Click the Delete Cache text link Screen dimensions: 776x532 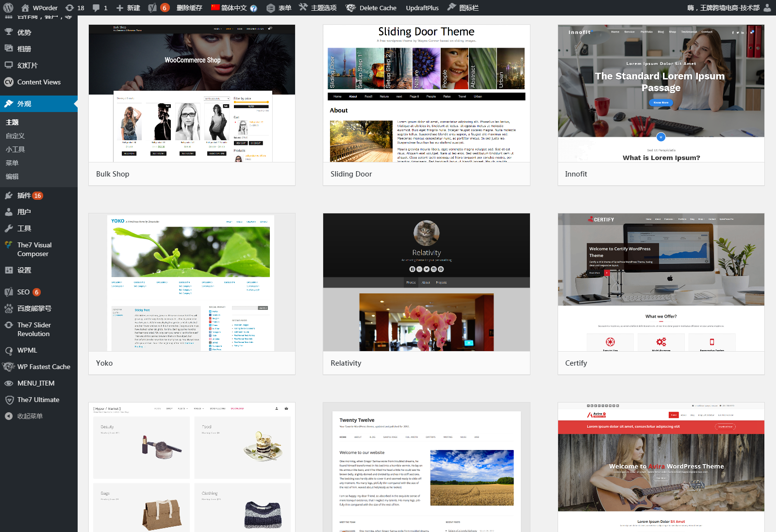click(378, 8)
